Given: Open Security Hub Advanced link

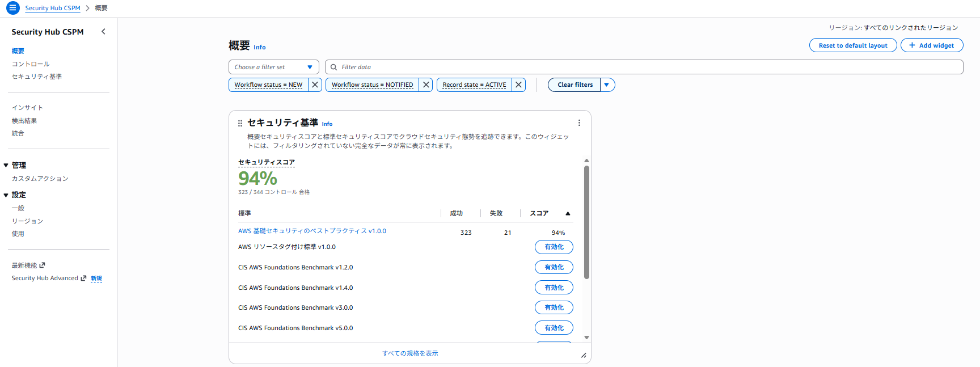Looking at the screenshot, I should coord(49,278).
